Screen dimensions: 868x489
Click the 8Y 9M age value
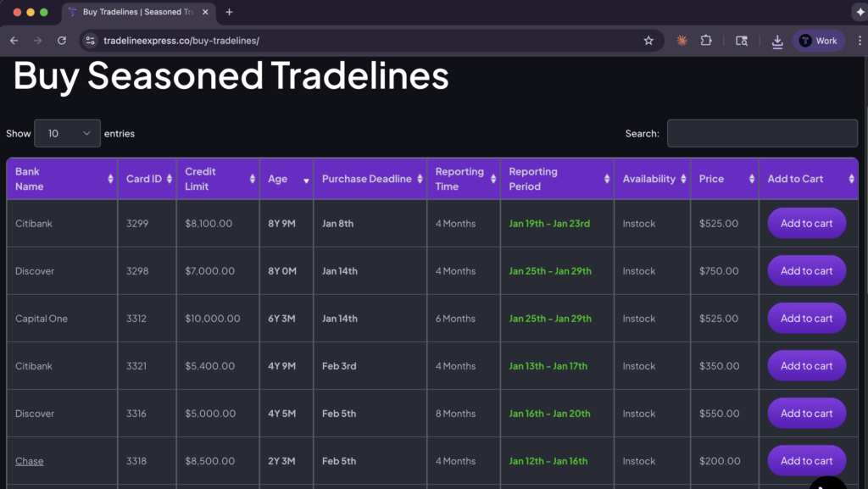coord(281,224)
